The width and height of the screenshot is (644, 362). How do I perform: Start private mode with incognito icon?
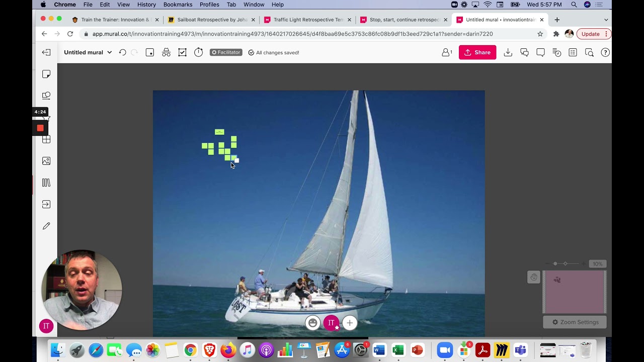tap(166, 52)
